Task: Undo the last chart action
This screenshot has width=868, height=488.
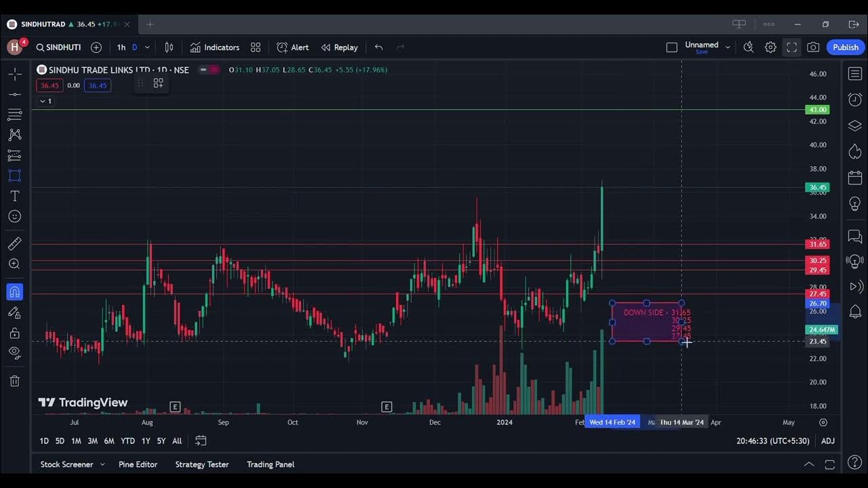Action: 379,47
